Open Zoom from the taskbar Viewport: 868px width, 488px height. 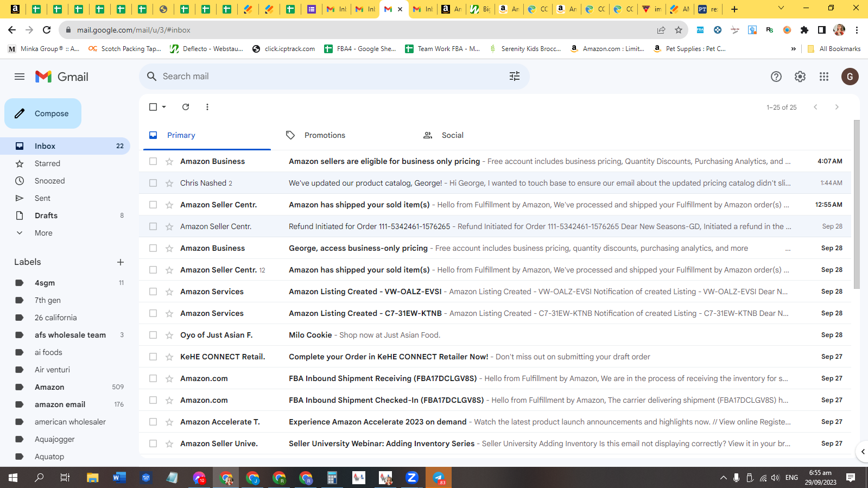412,478
